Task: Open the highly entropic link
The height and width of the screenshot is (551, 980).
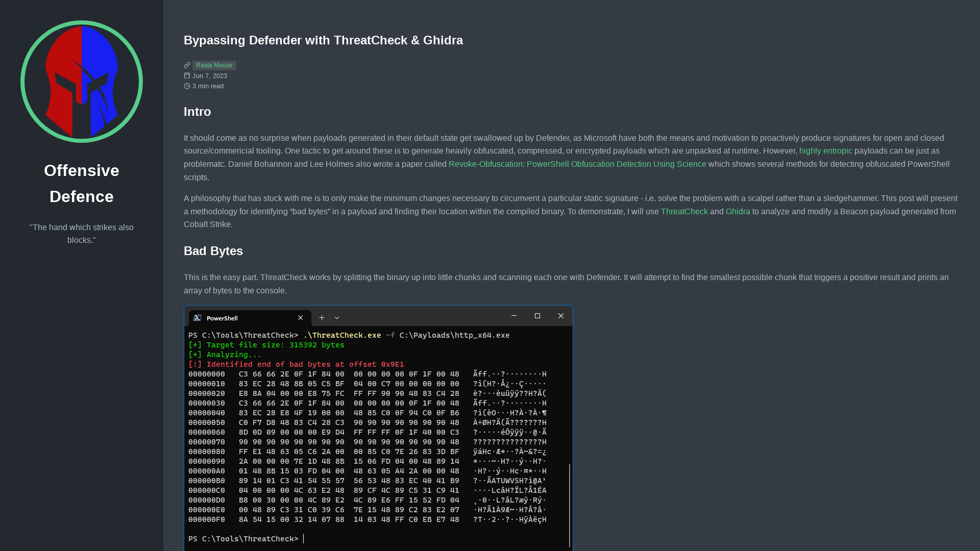Action: tap(825, 151)
